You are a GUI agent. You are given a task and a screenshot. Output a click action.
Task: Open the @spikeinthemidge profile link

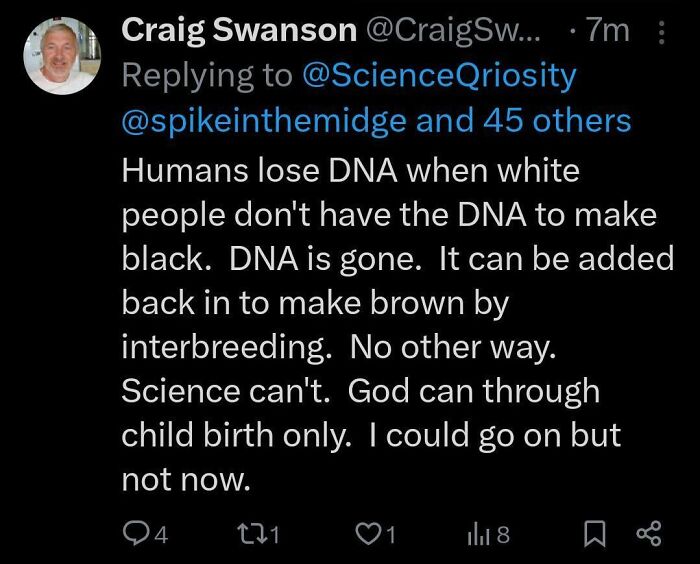[265, 121]
